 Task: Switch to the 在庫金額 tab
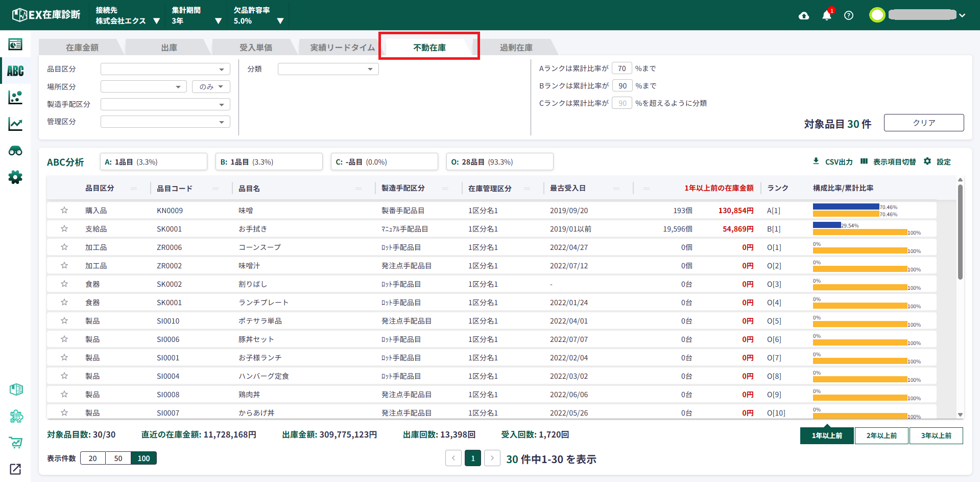pos(82,48)
